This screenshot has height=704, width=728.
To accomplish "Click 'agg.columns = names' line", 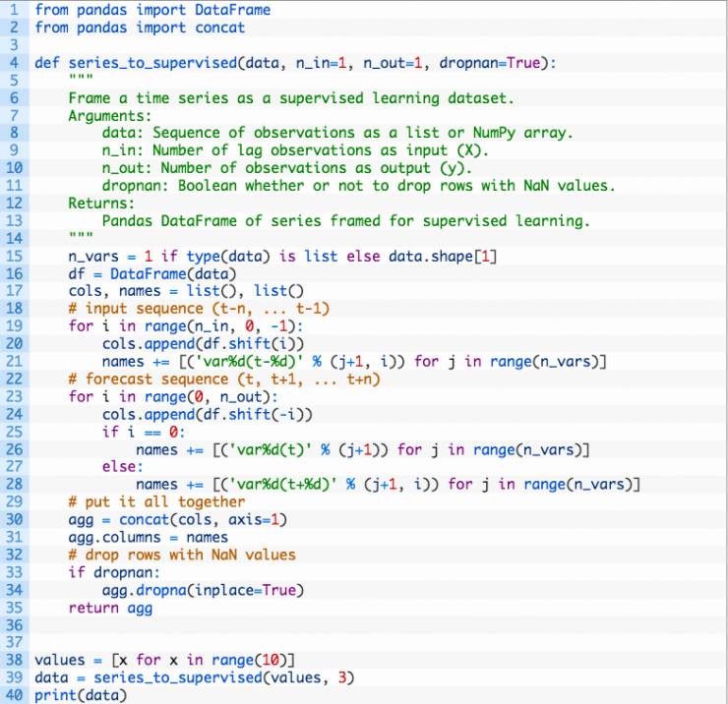I will (149, 538).
